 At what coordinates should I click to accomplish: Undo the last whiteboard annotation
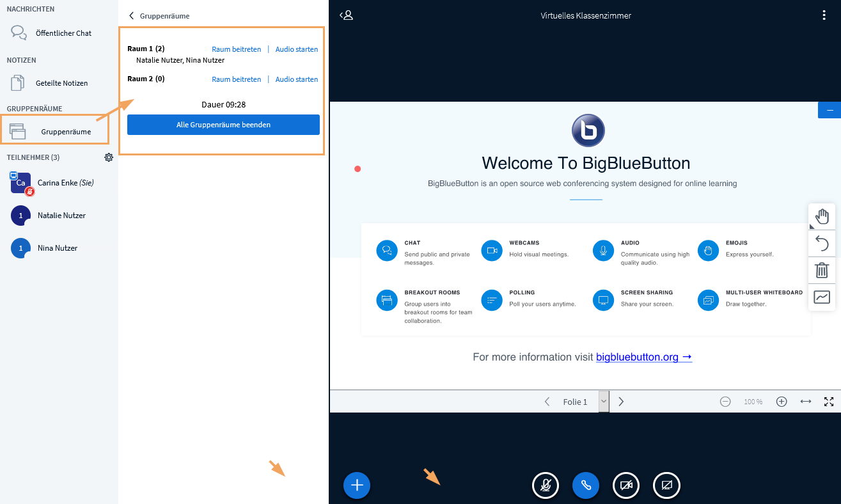tap(822, 244)
